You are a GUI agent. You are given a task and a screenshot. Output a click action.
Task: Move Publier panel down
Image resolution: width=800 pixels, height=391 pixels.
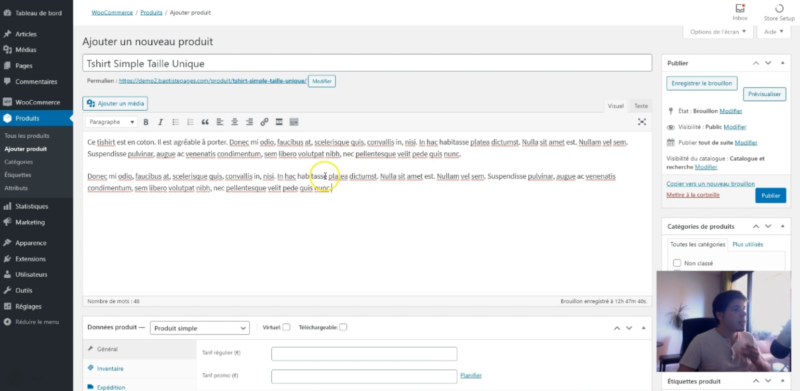tap(768, 63)
